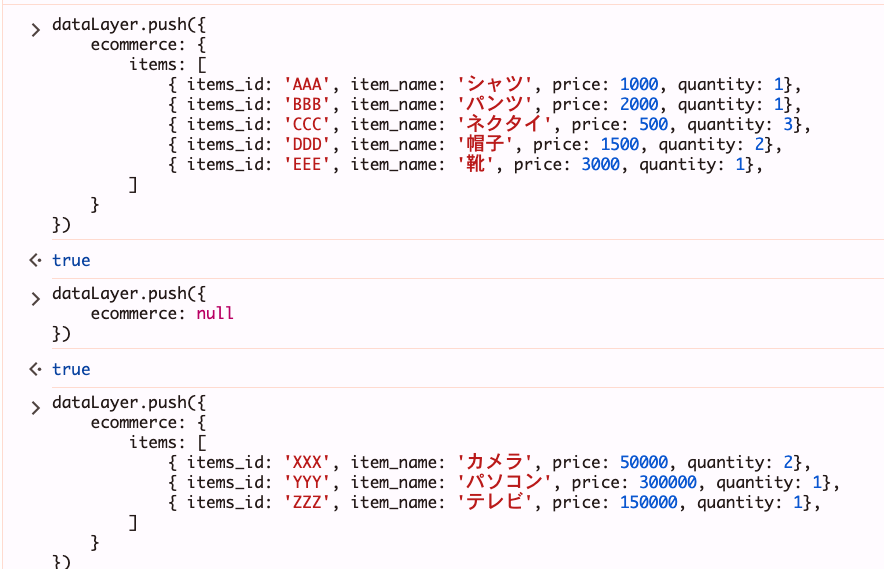Select the 'DDD' items_id string
884x569 pixels.
(x=307, y=145)
